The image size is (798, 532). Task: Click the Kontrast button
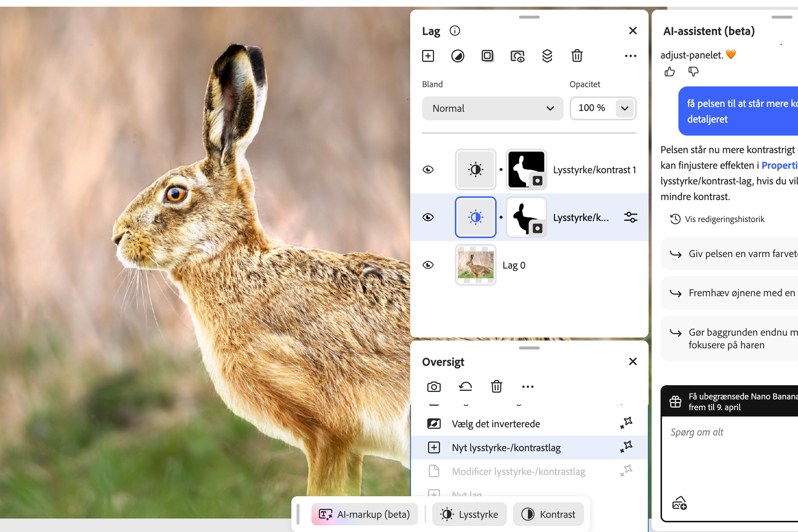tap(548, 514)
